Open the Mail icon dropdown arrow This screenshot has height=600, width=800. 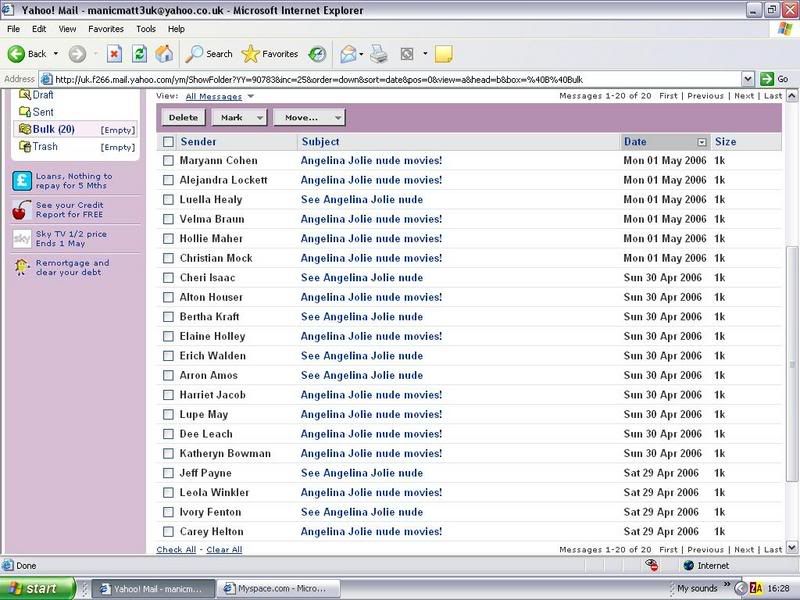tap(361, 54)
